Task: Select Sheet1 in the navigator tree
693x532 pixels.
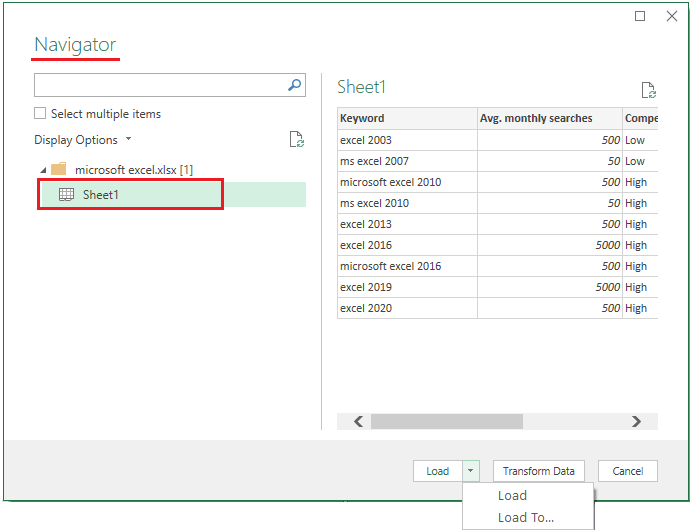Action: [172, 194]
